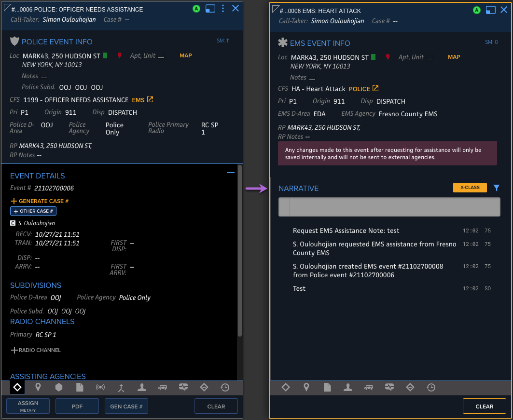
Task: Open the history clock tab in EMS panel
Action: click(x=431, y=387)
